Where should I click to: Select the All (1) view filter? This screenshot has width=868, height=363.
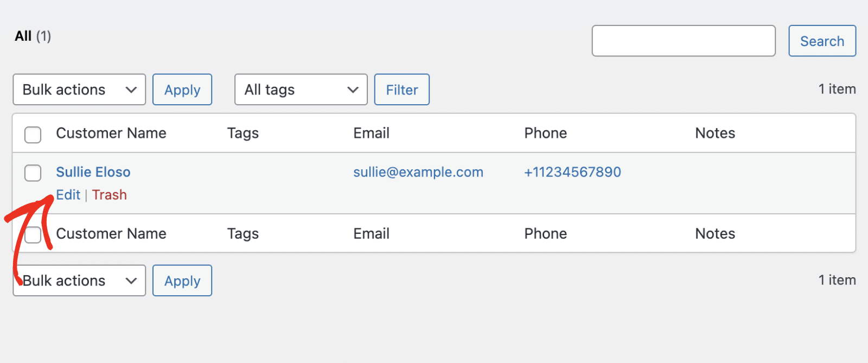click(x=23, y=36)
